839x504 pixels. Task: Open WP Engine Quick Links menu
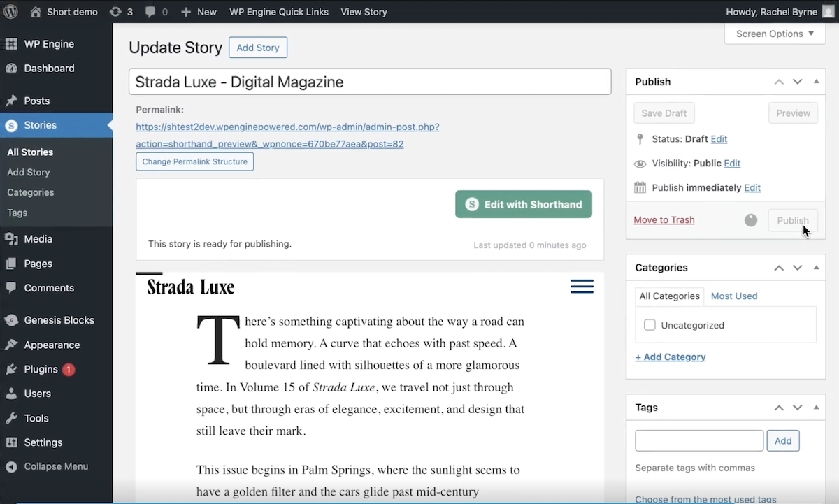coord(278,11)
